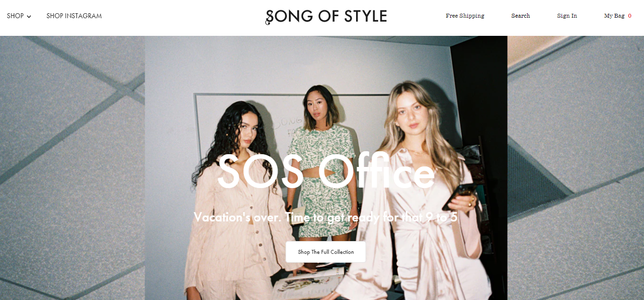Open the Search link in header

(520, 16)
